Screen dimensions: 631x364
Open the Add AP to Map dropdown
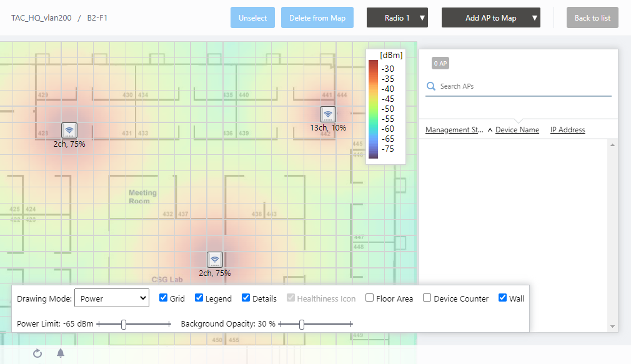tap(491, 18)
